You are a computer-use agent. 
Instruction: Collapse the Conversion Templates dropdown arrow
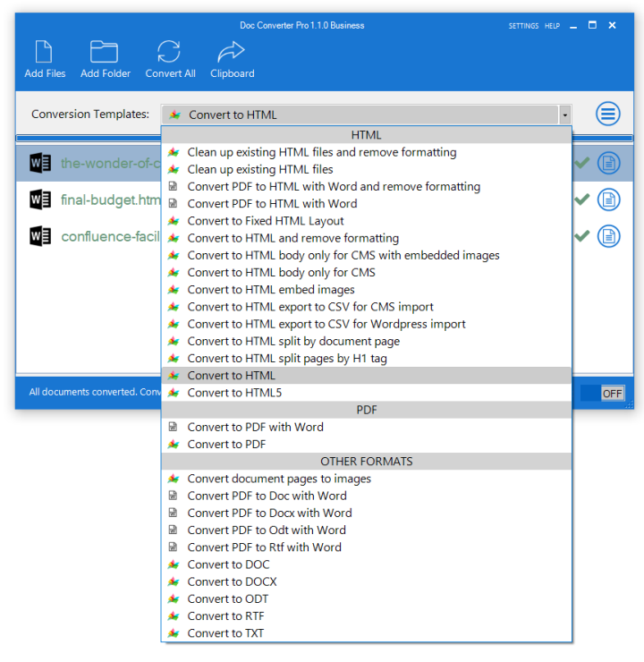(564, 115)
